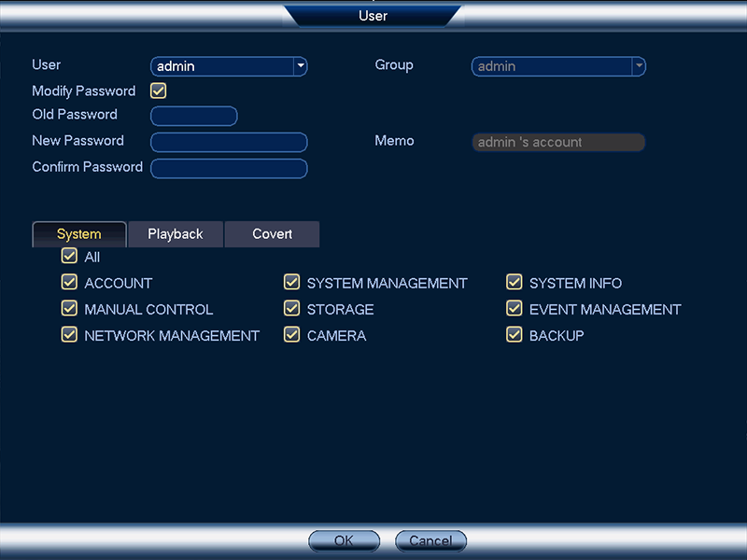Uncheck the BACKUP permission
Screen dimensions: 747x560
[x=514, y=335]
